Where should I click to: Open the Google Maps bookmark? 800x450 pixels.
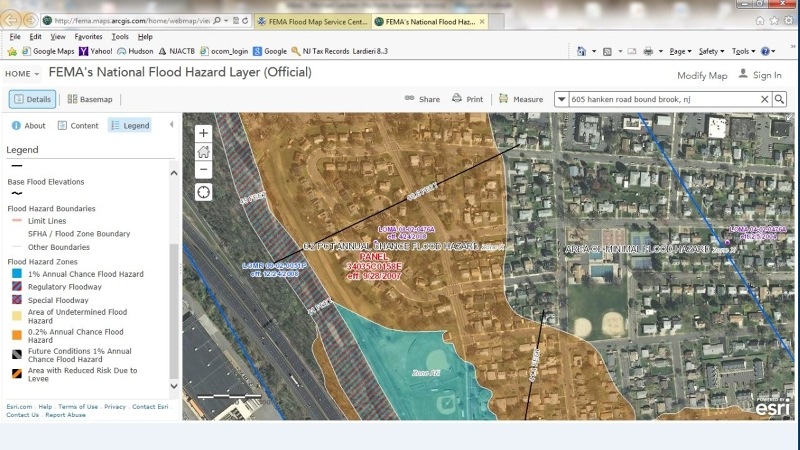click(48, 52)
